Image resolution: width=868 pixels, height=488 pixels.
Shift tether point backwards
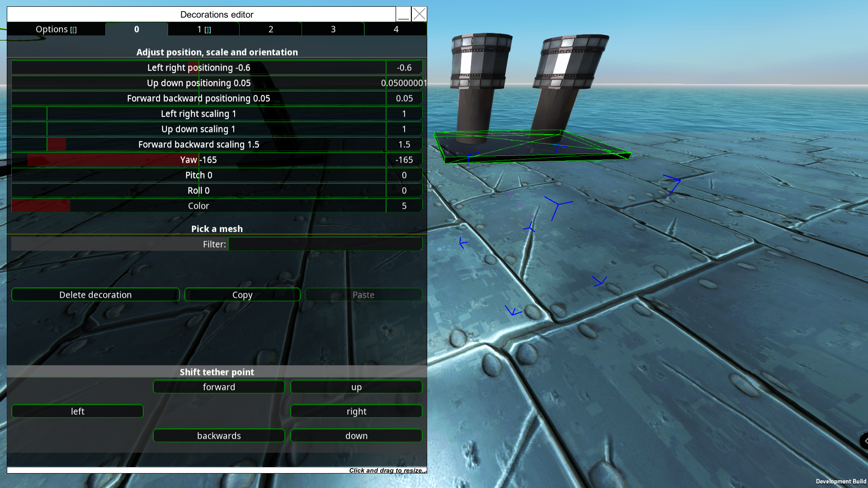point(219,436)
